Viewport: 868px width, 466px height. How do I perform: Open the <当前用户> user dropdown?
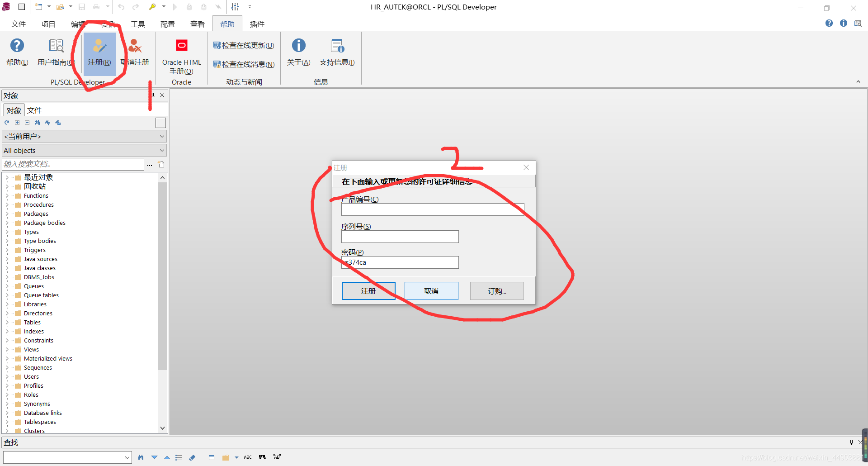(84, 136)
